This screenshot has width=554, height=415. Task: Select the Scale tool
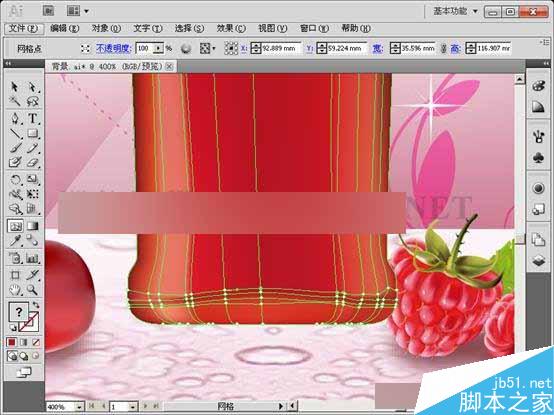(x=32, y=179)
